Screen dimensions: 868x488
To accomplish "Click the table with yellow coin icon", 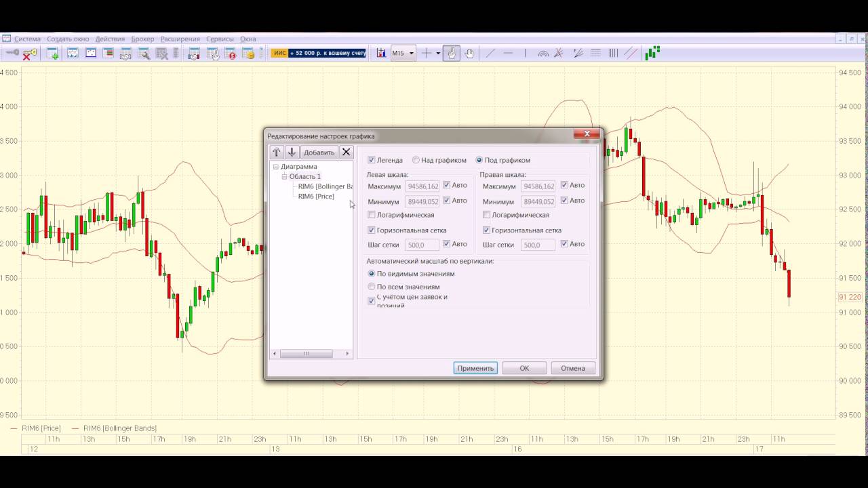I will 248,54.
